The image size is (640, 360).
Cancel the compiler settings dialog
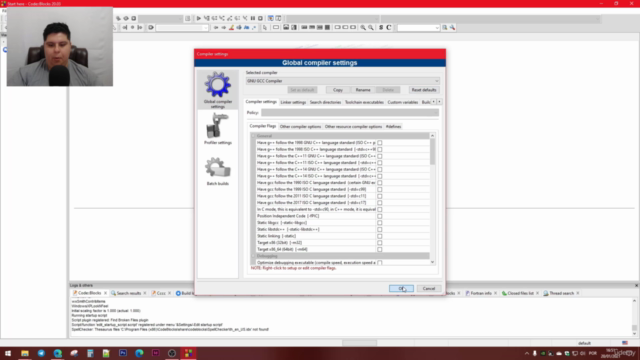(x=429, y=289)
